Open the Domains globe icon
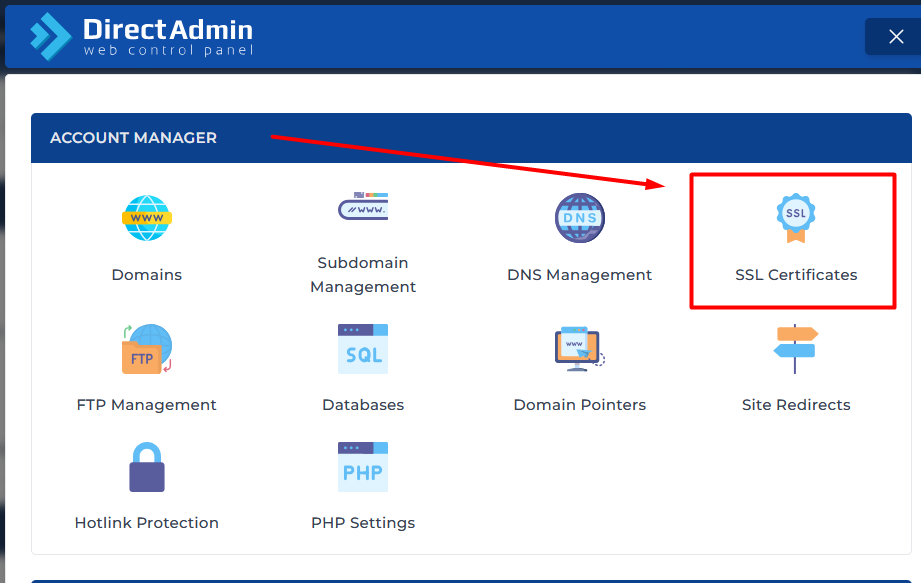Image resolution: width=921 pixels, height=583 pixels. (147, 218)
